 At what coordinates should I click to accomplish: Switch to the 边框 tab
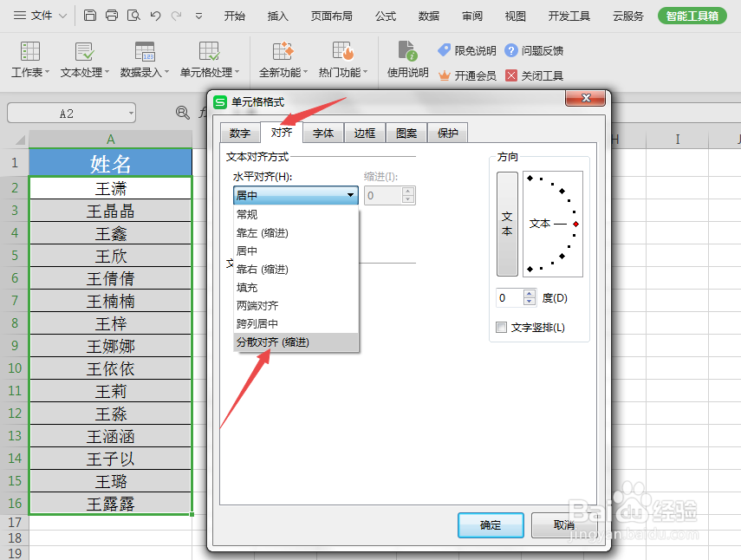(x=364, y=133)
